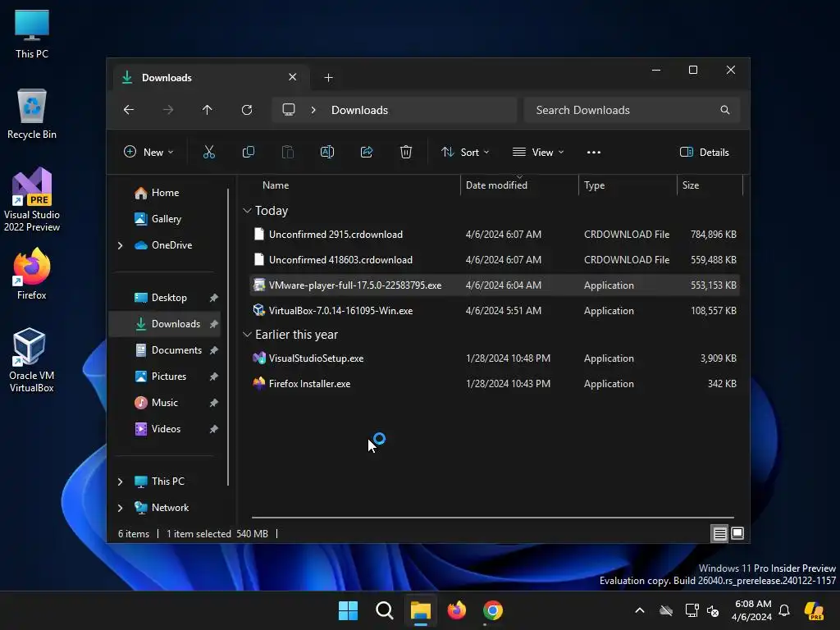Viewport: 840px width, 630px height.
Task: Expand OneDrive in navigation pane
Action: pyautogui.click(x=120, y=245)
